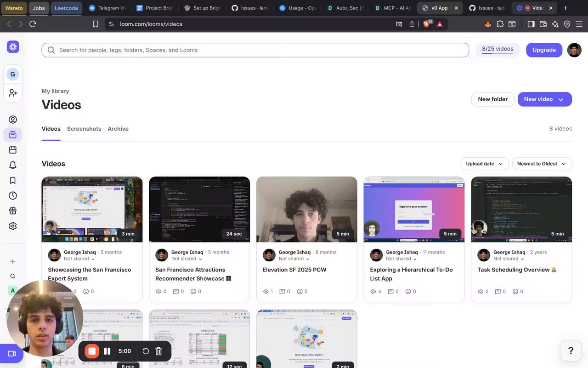Image resolution: width=588 pixels, height=368 pixels.
Task: Reload the page in browser toolbar
Action: 33,24
